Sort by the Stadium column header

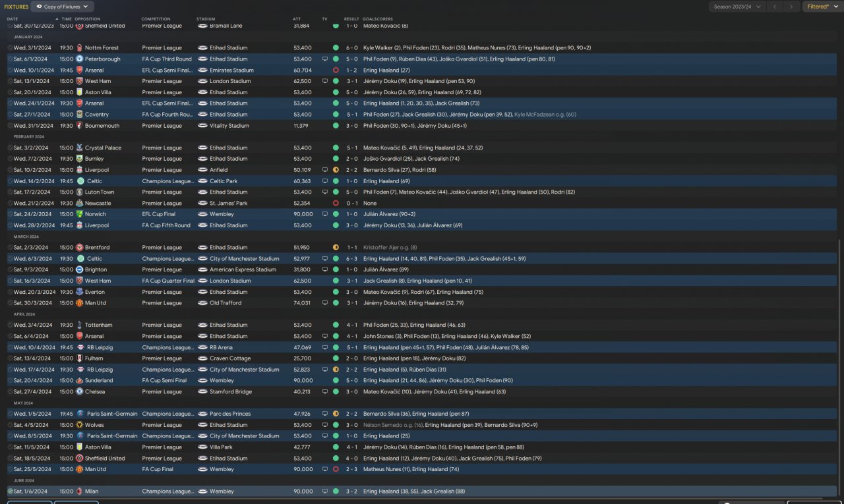pyautogui.click(x=206, y=19)
